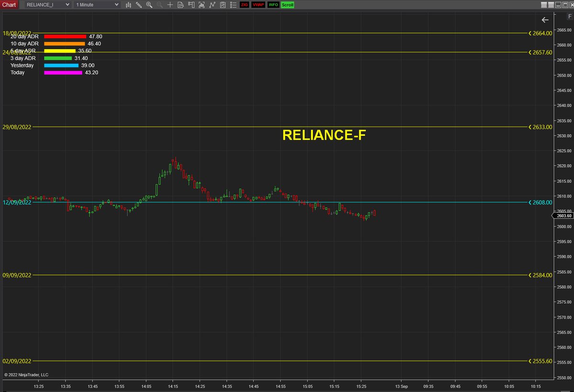Image resolution: width=574 pixels, height=392 pixels.
Task: Click the 2664.00 price level marker
Action: point(540,33)
